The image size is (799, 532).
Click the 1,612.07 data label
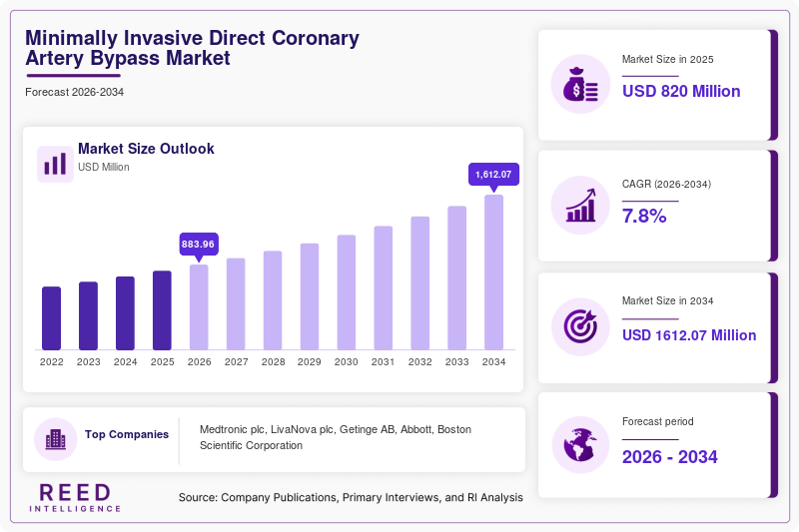[x=493, y=175]
